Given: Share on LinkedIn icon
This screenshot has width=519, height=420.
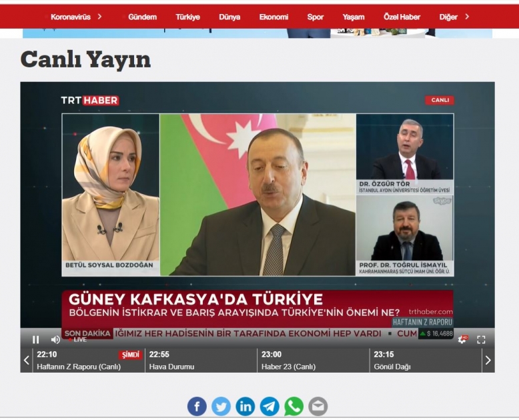Looking at the screenshot, I should tap(245, 406).
